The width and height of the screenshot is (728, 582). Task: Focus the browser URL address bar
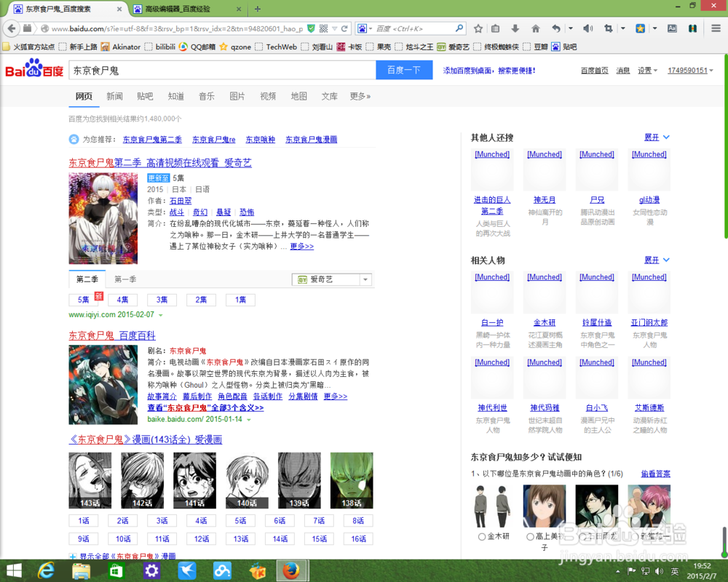[176, 29]
